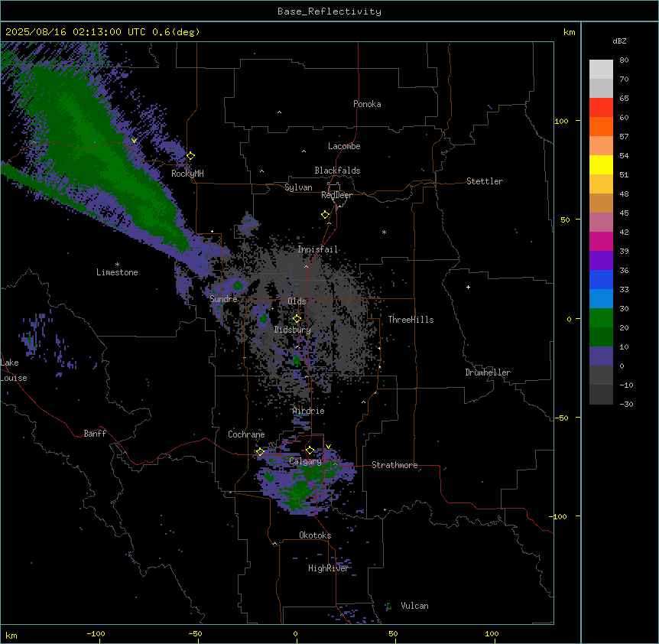Viewport: 659px width, 644px height.
Task: Click the Strathmore label
Action: [394, 465]
